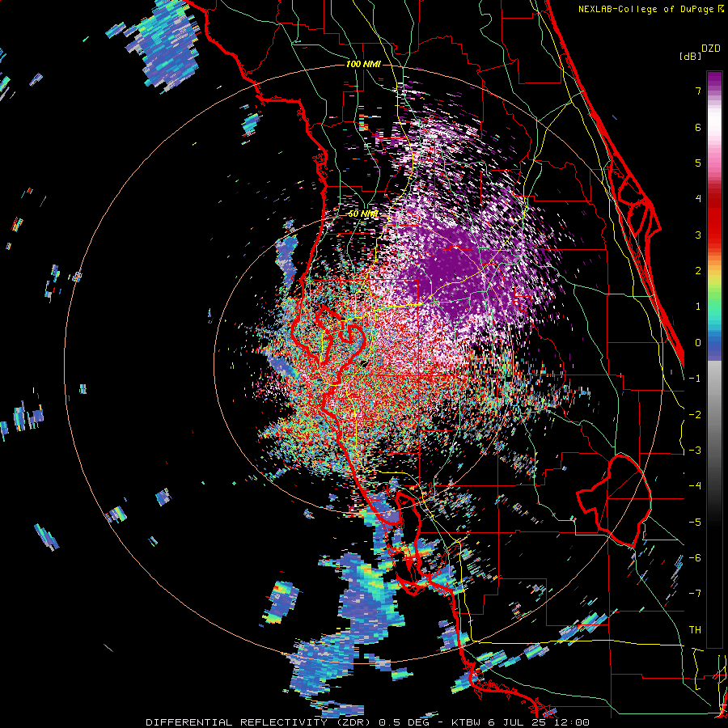Select the 4 value on the color scale
The width and height of the screenshot is (728, 728).
coord(698,199)
